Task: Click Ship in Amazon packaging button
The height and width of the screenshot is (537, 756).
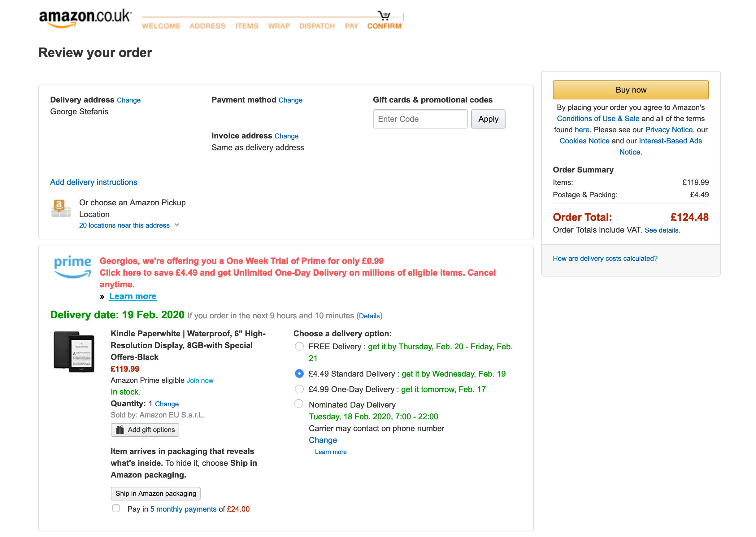Action: [155, 493]
